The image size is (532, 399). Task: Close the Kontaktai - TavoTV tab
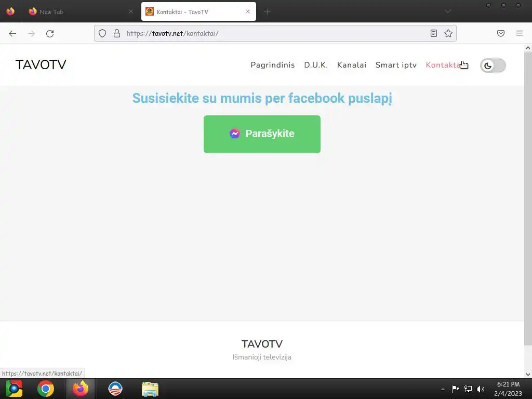click(x=248, y=11)
